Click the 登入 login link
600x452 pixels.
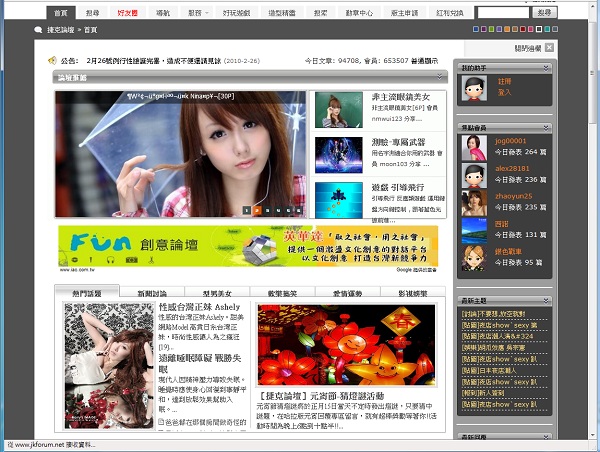pos(504,92)
